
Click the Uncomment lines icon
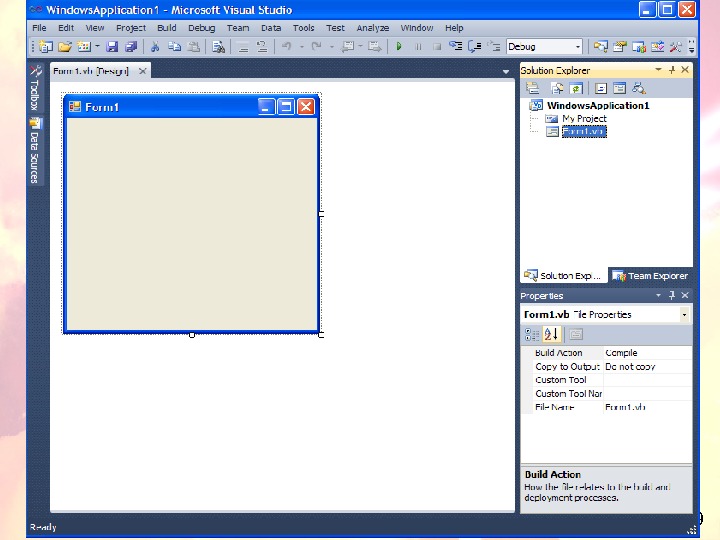tap(262, 46)
